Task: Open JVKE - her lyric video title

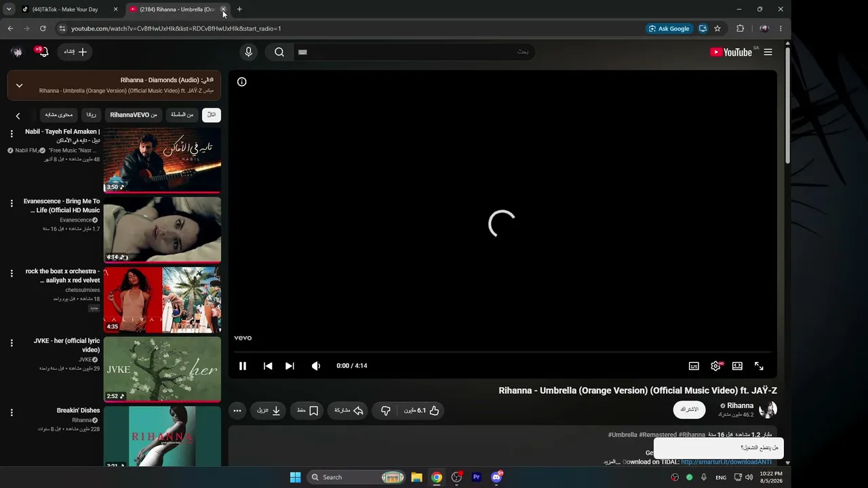Action: pyautogui.click(x=66, y=346)
